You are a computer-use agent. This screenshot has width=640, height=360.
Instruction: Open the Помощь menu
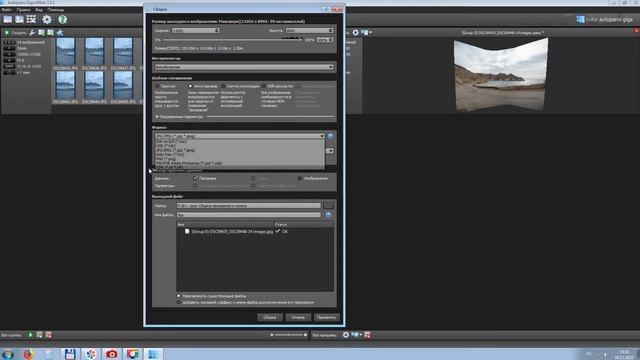56,9
